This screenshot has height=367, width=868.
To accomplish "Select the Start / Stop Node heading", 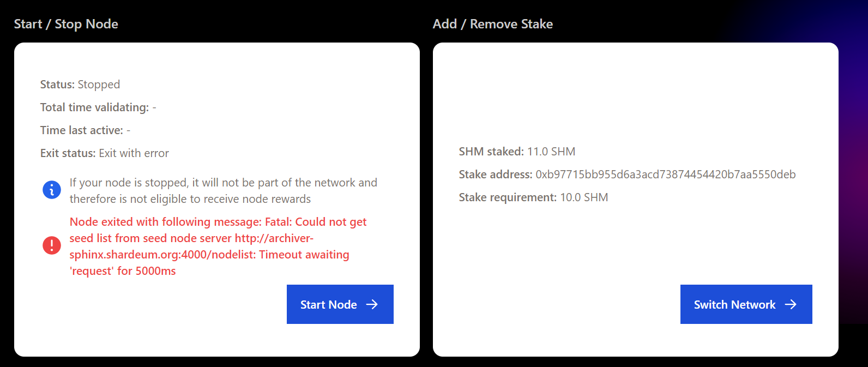I will 65,24.
